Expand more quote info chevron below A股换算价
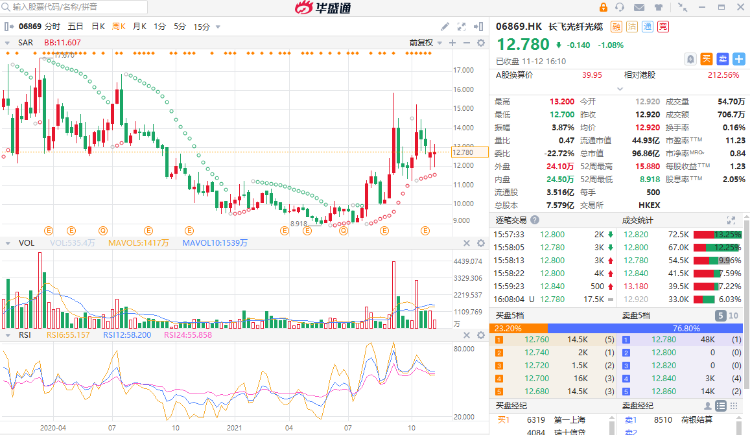This screenshot has height=435, width=750. click(620, 89)
